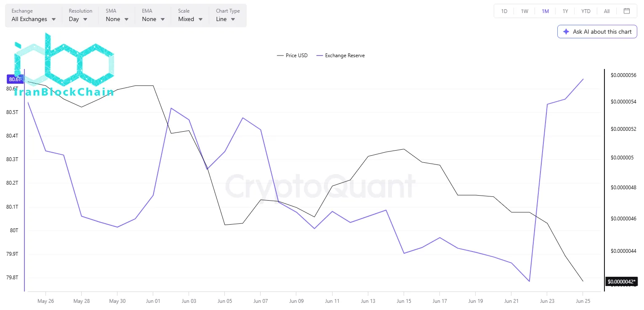Click the Jun 15 date label
Image resolution: width=644 pixels, height=310 pixels.
coord(404,301)
